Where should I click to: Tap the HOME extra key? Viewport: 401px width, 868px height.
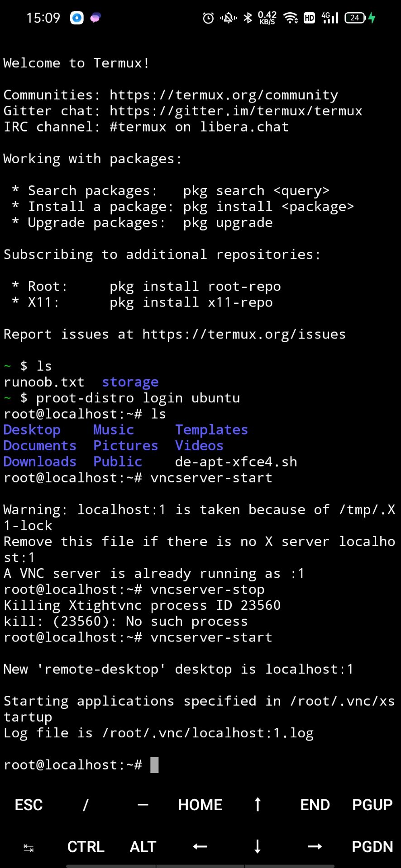pyautogui.click(x=200, y=805)
